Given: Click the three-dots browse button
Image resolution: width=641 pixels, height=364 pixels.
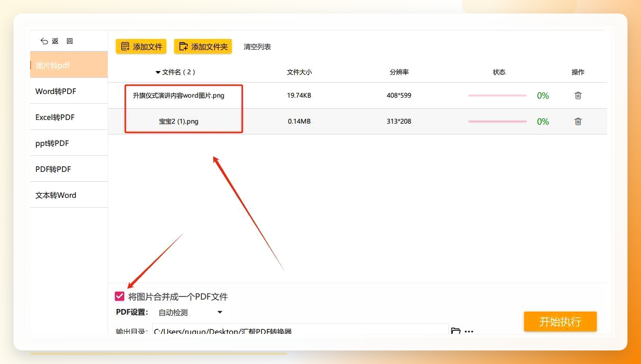Looking at the screenshot, I should [469, 331].
